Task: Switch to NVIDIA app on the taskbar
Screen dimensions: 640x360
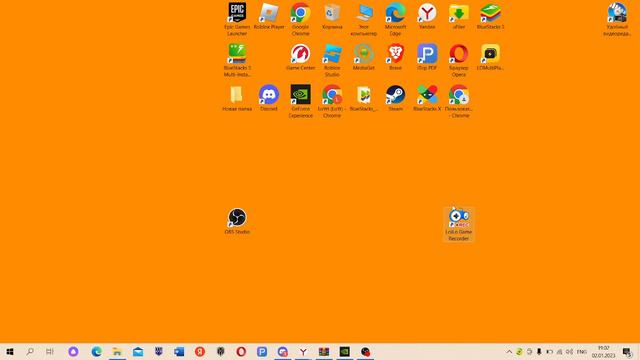Action: tap(344, 351)
